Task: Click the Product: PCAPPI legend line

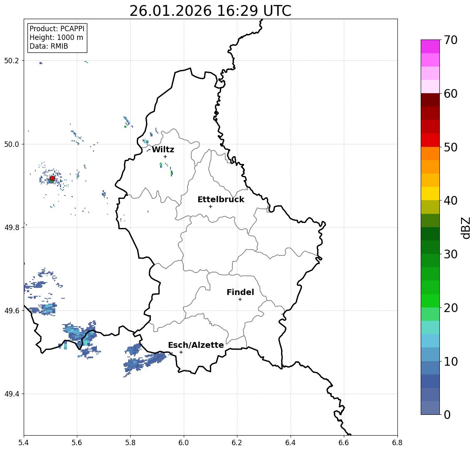Action: pos(57,29)
